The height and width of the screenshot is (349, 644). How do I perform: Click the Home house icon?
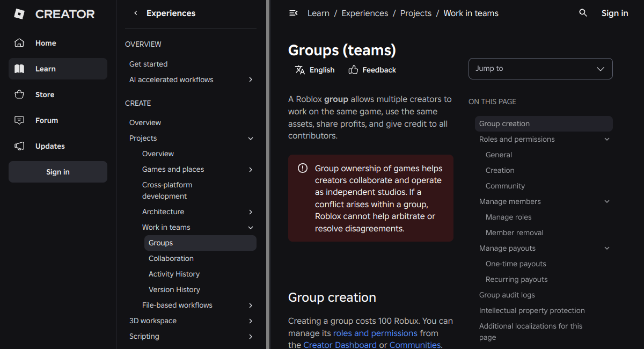click(x=19, y=43)
